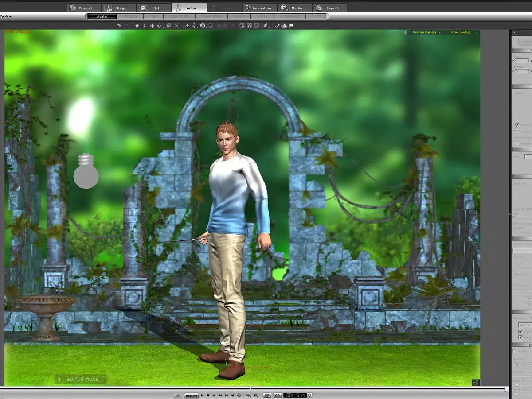Switch to the Export tab

[330, 8]
